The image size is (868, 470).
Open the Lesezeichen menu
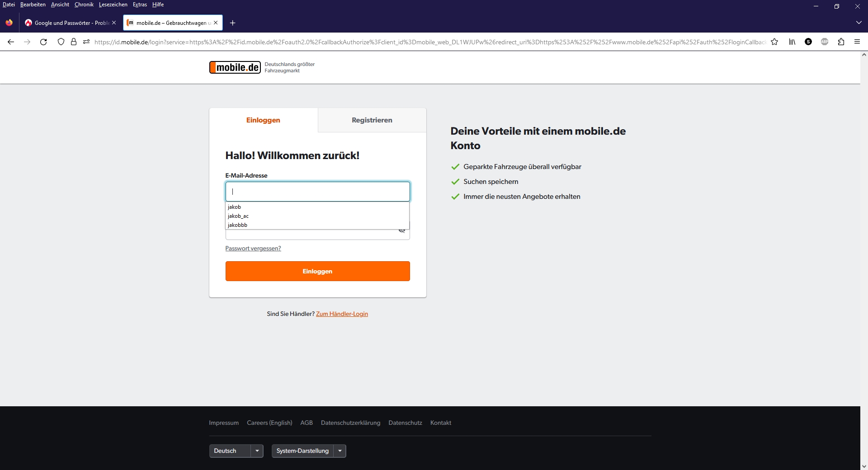(113, 5)
